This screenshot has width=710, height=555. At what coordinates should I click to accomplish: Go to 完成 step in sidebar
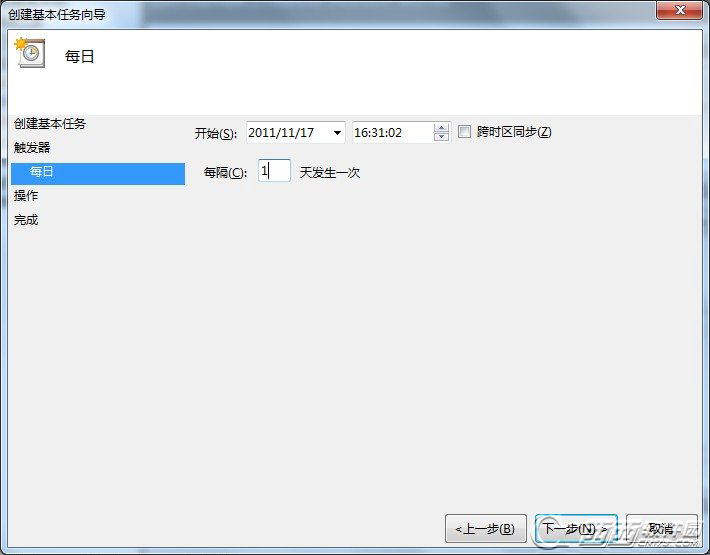(26, 220)
